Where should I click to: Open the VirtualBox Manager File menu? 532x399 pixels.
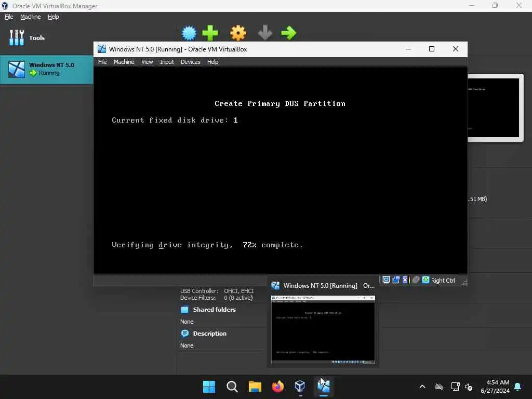click(9, 17)
